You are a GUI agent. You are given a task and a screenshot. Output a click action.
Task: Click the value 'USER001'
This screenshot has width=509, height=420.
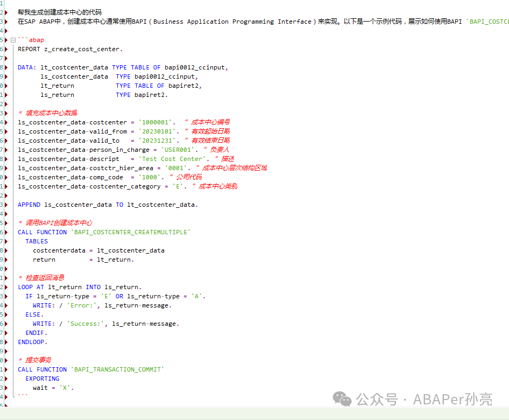(x=178, y=150)
